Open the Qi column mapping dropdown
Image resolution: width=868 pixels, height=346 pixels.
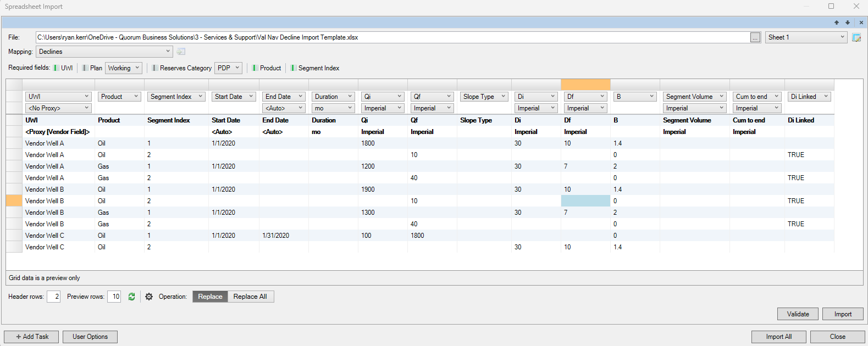point(383,97)
